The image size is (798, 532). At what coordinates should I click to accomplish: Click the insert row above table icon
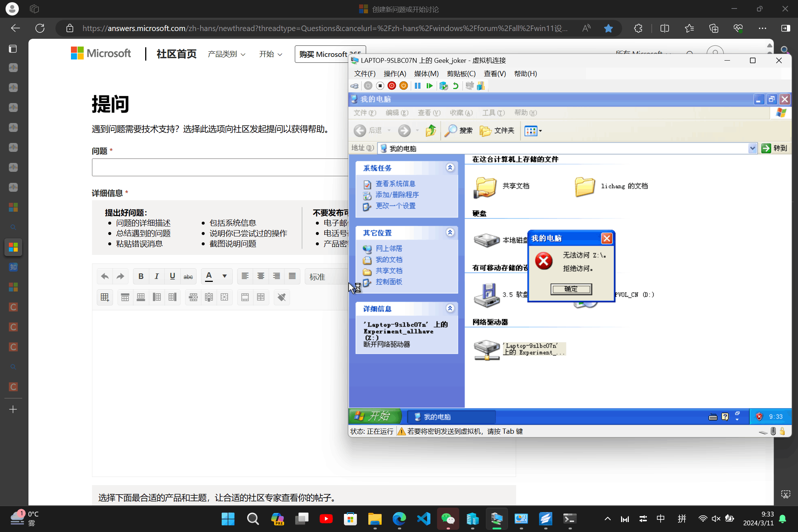click(125, 297)
